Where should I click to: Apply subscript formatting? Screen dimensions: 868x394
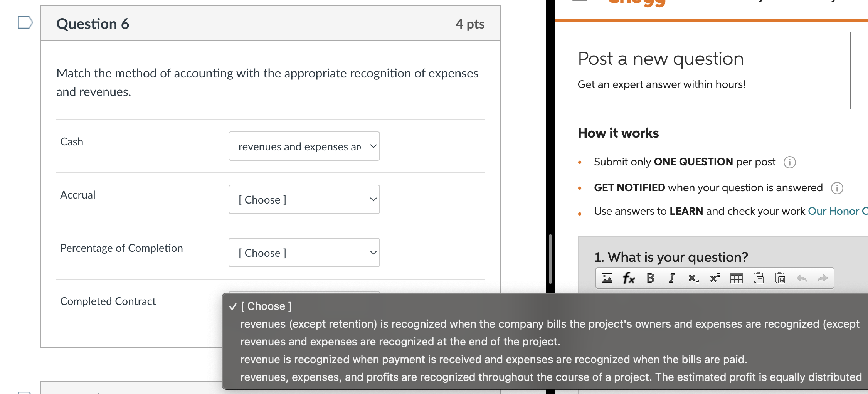[x=693, y=278]
